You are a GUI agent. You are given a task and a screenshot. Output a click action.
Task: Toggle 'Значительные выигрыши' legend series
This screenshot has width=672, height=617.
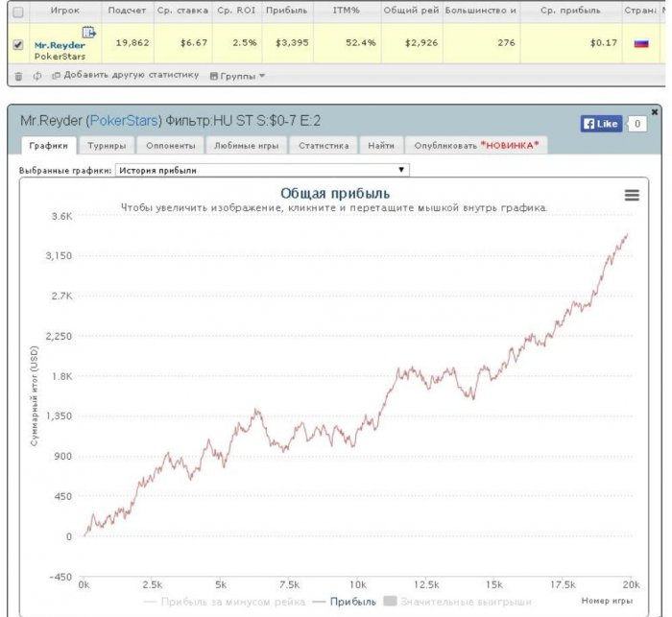click(x=457, y=602)
